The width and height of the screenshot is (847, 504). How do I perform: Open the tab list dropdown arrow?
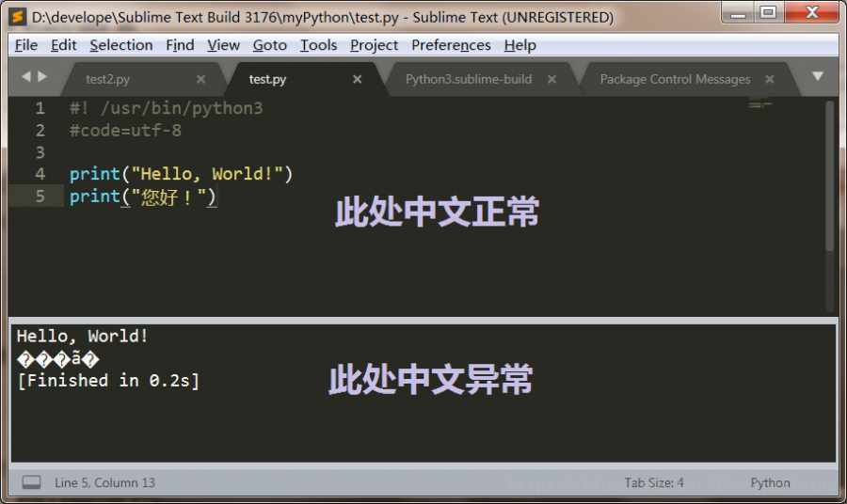(x=818, y=76)
